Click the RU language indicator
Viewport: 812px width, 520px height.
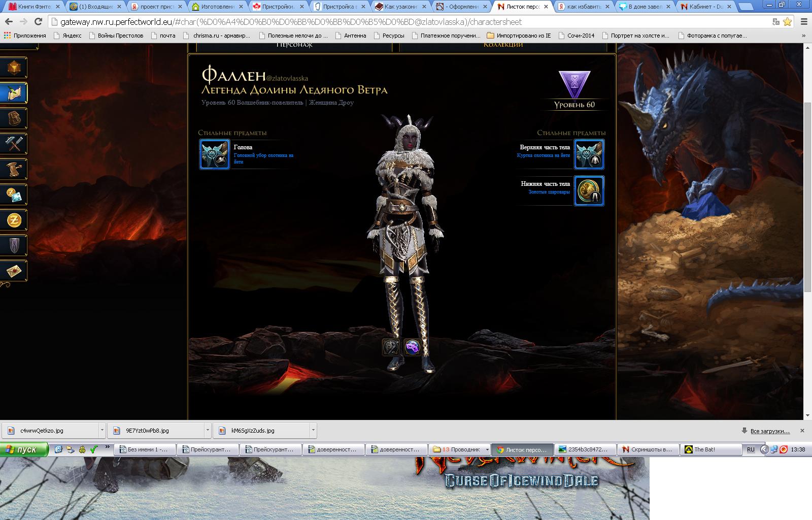(x=751, y=449)
